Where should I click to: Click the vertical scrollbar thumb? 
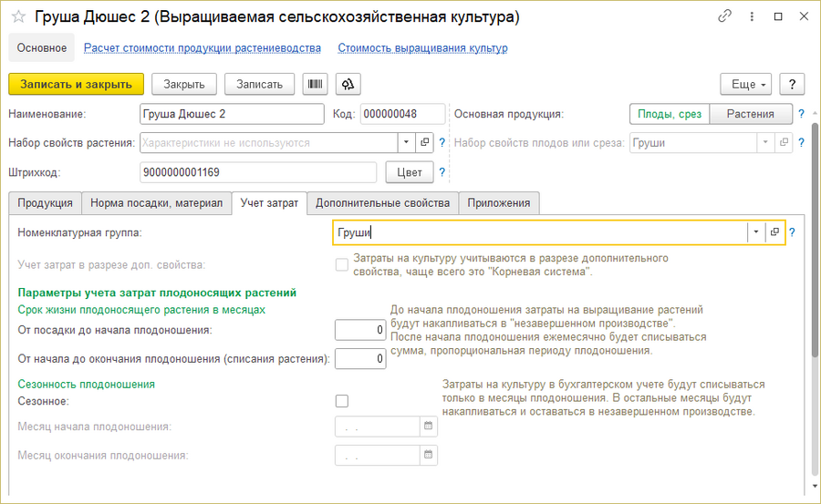tap(815, 240)
